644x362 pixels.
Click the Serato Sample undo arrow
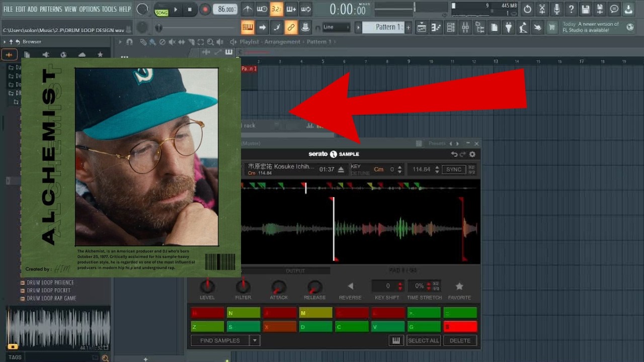454,154
